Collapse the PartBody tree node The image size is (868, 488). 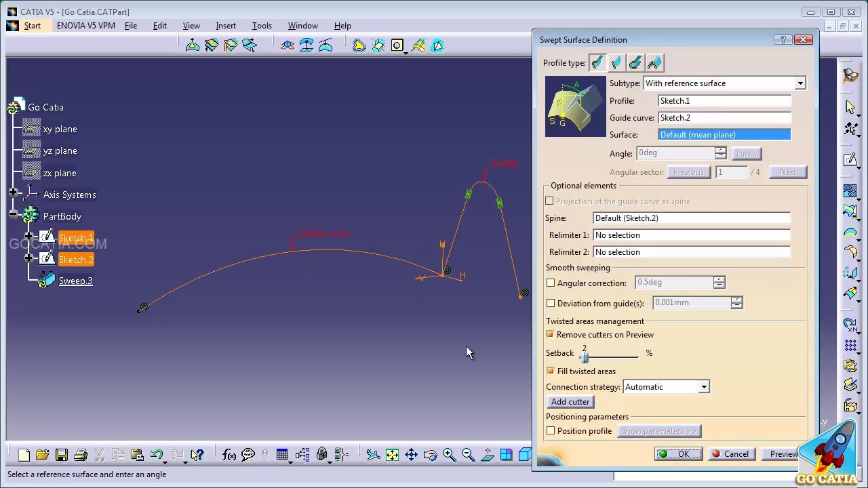(x=13, y=214)
